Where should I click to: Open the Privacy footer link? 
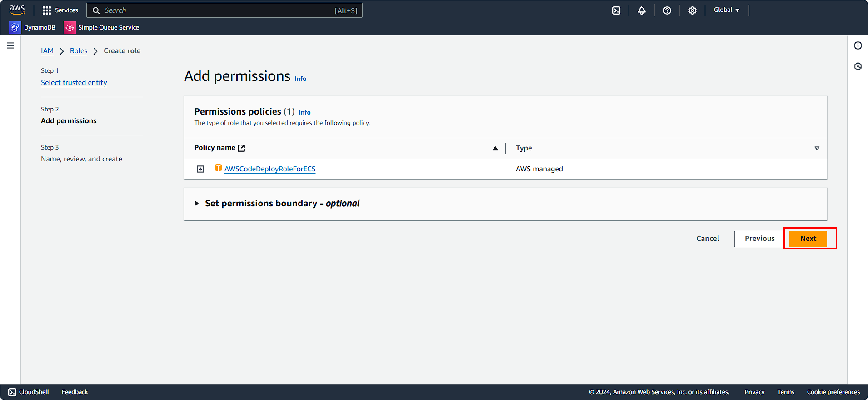click(x=754, y=392)
